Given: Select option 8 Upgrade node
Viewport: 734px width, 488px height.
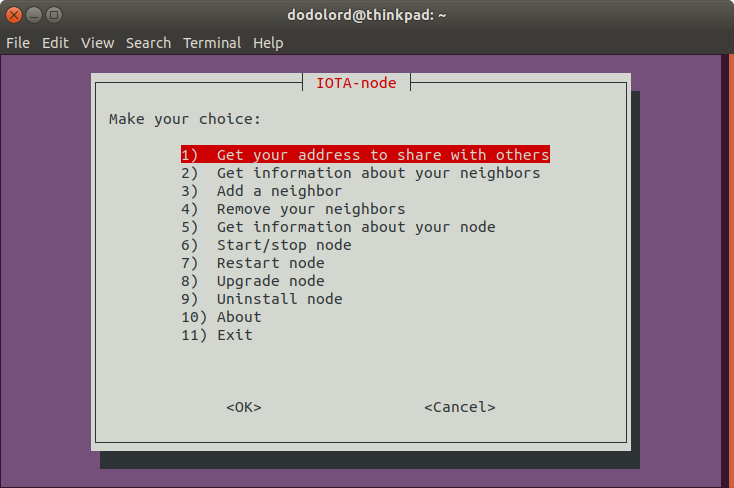Looking at the screenshot, I should click(x=252, y=281).
